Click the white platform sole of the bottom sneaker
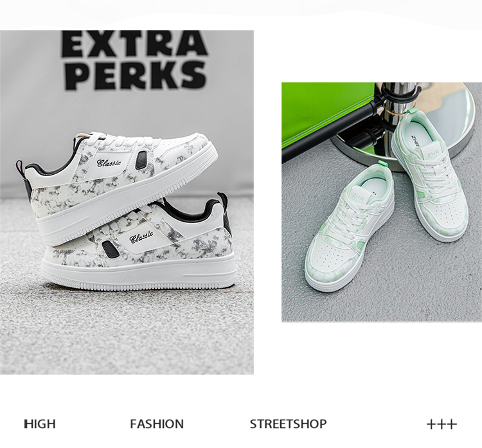 point(138,274)
